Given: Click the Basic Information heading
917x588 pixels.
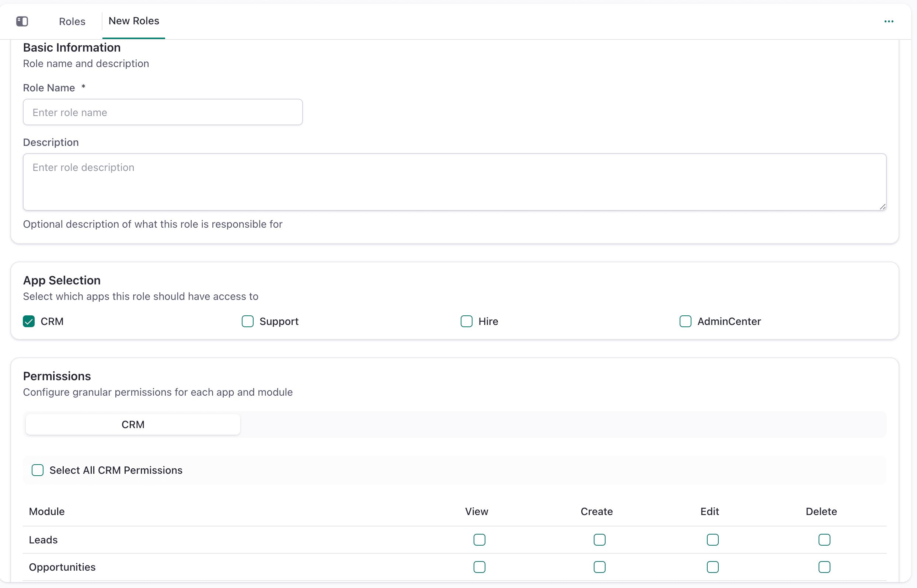Looking at the screenshot, I should click(x=72, y=48).
